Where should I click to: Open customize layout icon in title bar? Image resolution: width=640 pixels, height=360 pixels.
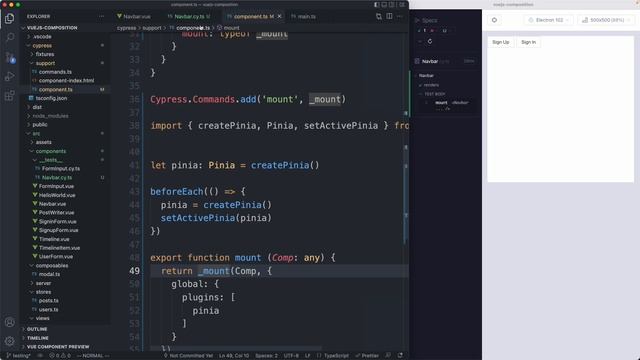(402, 4)
